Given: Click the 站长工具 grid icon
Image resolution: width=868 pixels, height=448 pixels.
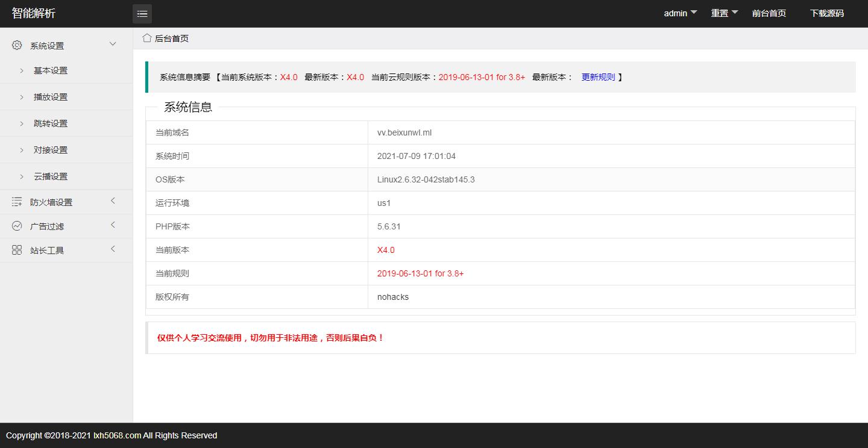Looking at the screenshot, I should coord(16,249).
